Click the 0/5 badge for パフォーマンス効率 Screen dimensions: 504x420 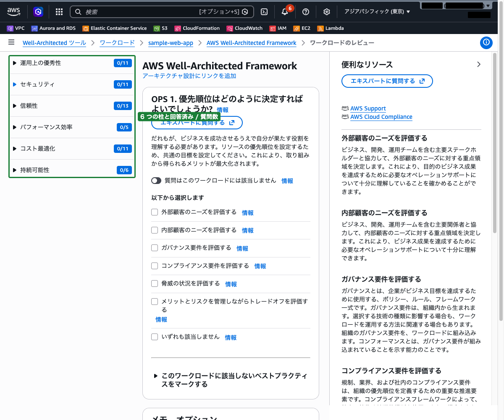pos(124,127)
